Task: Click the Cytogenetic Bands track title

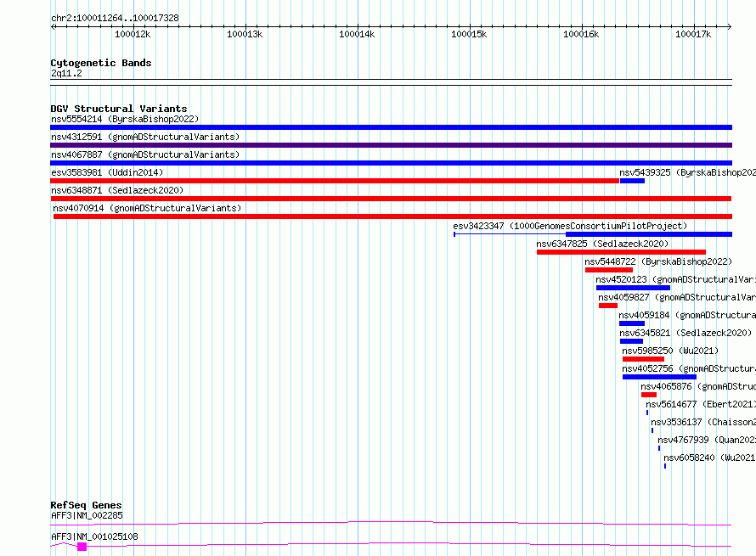Action: (x=101, y=63)
